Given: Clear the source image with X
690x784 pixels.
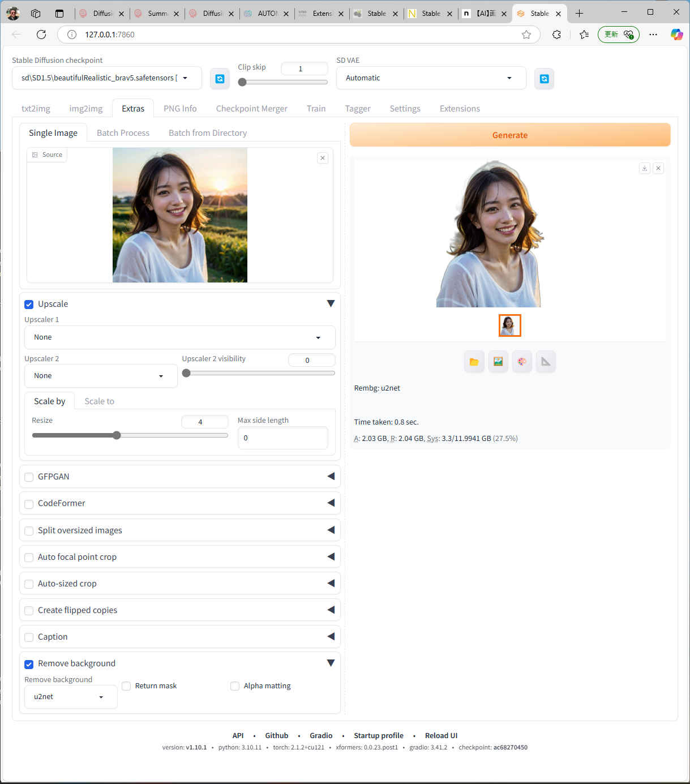Looking at the screenshot, I should (323, 158).
